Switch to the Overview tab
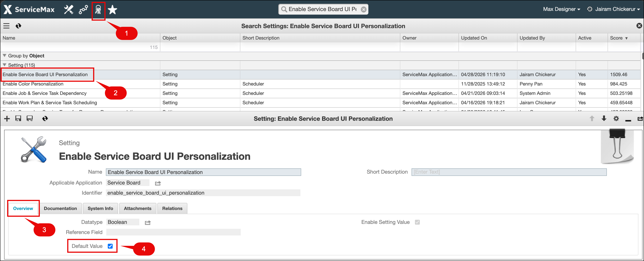The image size is (644, 261). pos(23,208)
